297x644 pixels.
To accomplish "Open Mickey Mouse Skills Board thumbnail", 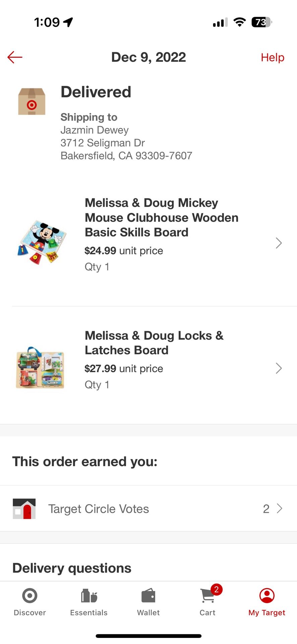I will point(42,242).
